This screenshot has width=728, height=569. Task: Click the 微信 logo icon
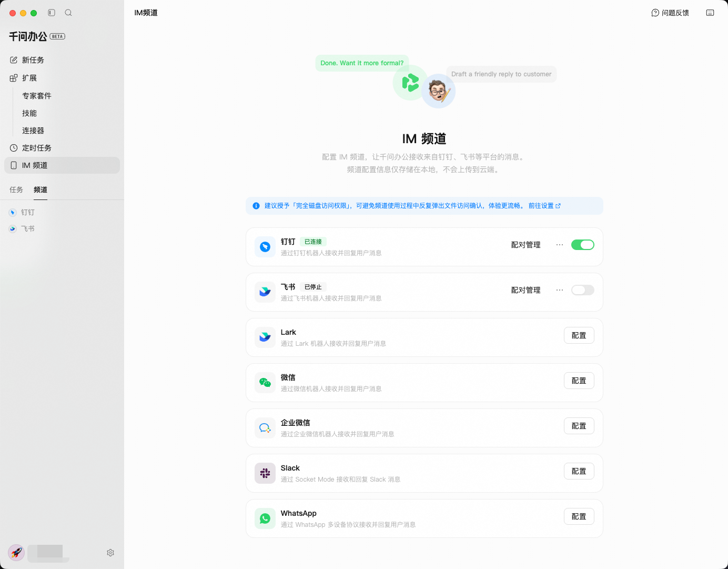pyautogui.click(x=265, y=383)
